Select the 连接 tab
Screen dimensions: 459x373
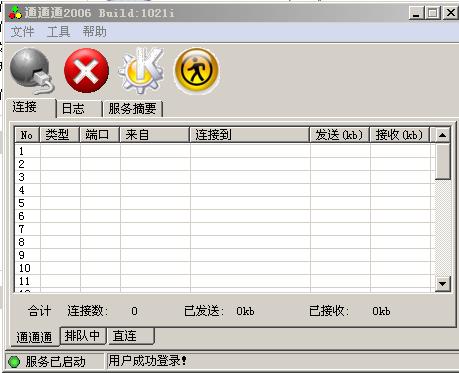(x=31, y=108)
